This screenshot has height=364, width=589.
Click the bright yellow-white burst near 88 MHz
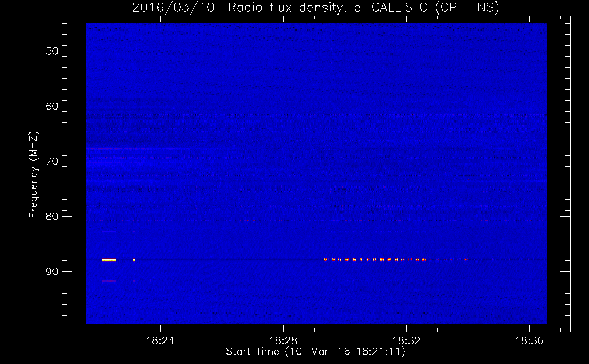(x=109, y=260)
